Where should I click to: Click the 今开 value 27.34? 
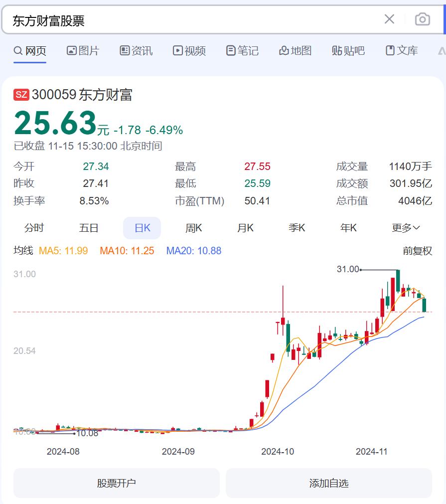tap(96, 167)
